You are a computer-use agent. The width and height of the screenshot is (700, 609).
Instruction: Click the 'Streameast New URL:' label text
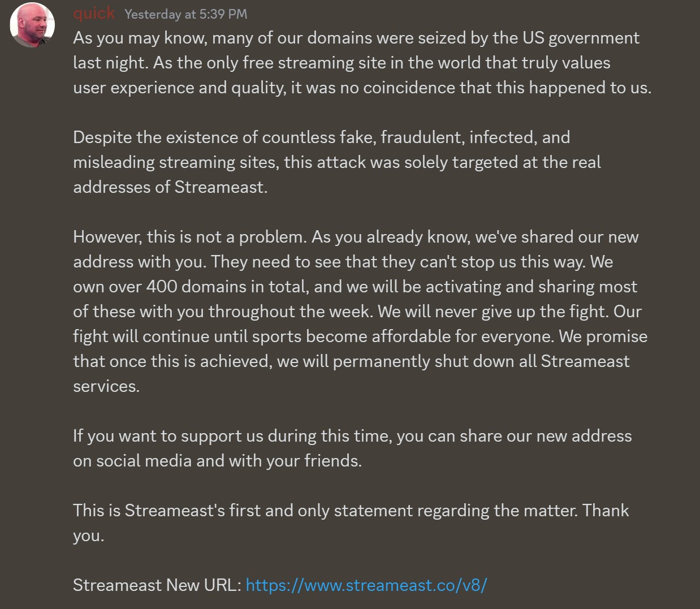tap(158, 585)
